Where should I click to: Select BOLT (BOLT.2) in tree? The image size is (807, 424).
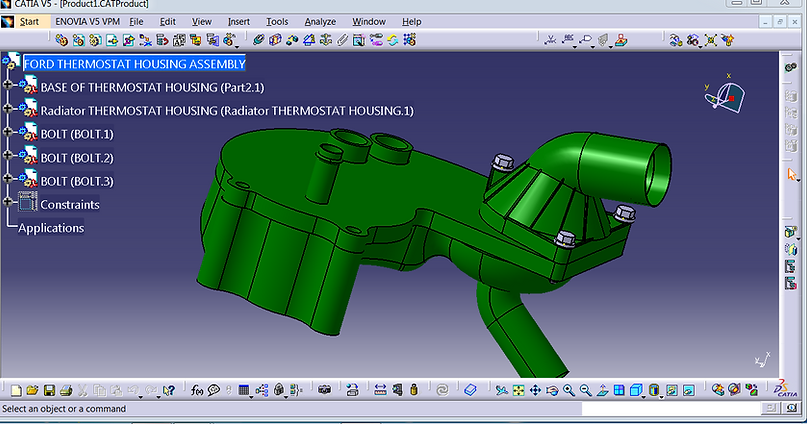[x=77, y=158]
